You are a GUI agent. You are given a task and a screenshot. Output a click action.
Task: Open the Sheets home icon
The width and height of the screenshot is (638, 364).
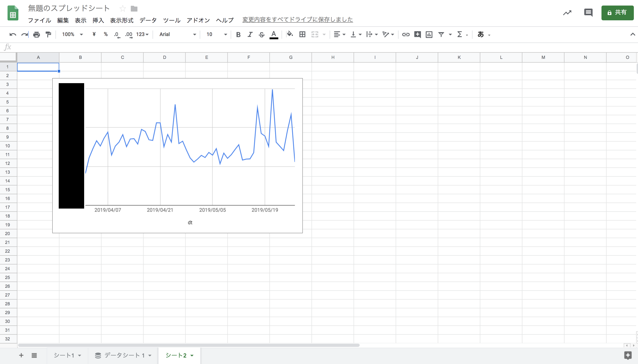(x=13, y=13)
